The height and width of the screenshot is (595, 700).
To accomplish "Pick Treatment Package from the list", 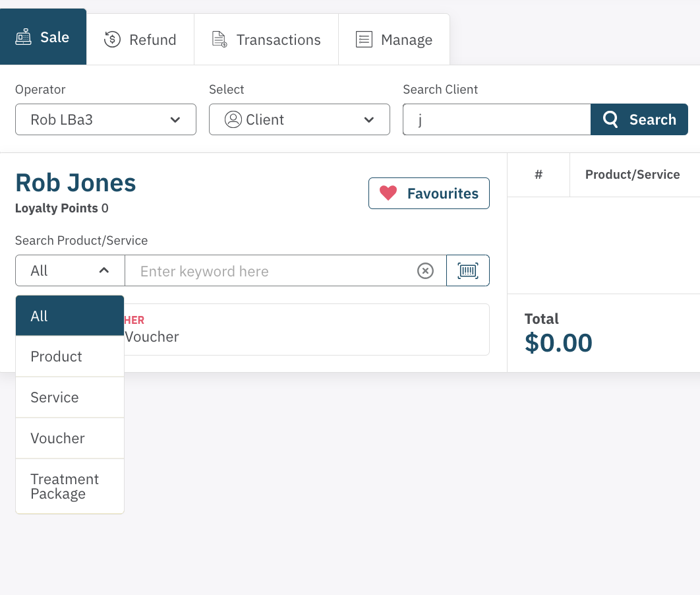I will tap(65, 486).
